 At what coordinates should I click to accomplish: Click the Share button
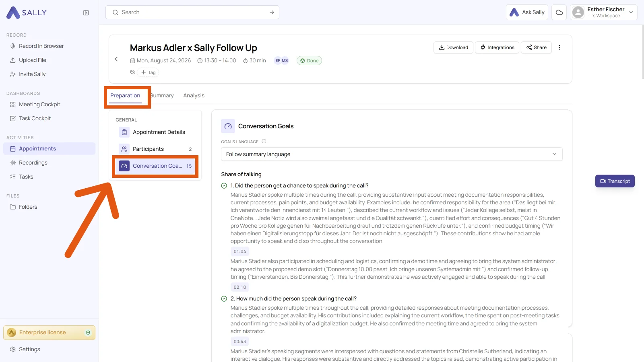tap(537, 47)
